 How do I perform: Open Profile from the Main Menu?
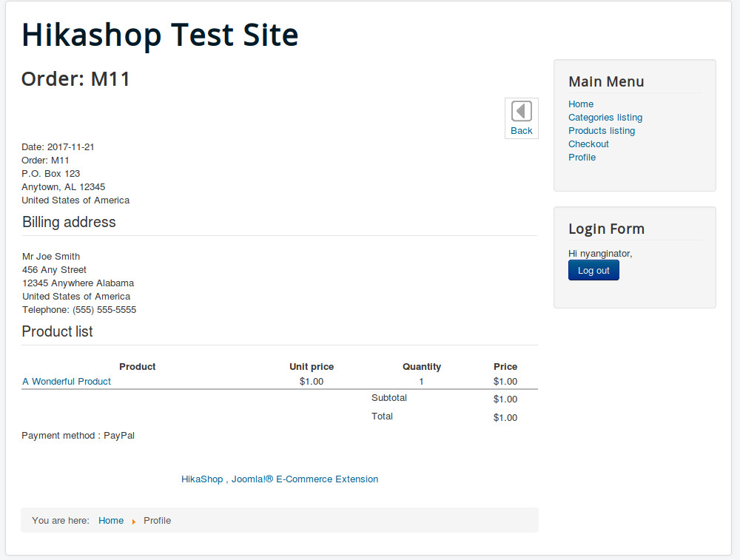582,158
